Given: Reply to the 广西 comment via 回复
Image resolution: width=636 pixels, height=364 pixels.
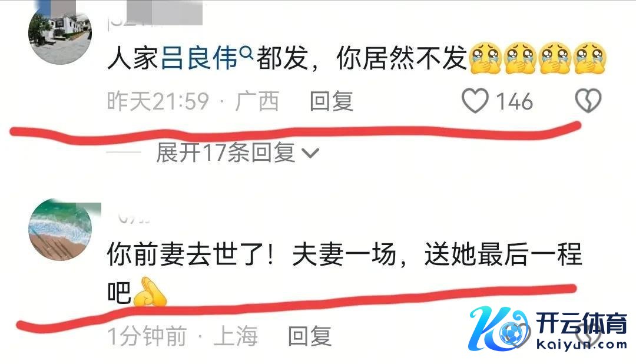Looking at the screenshot, I should 332,101.
